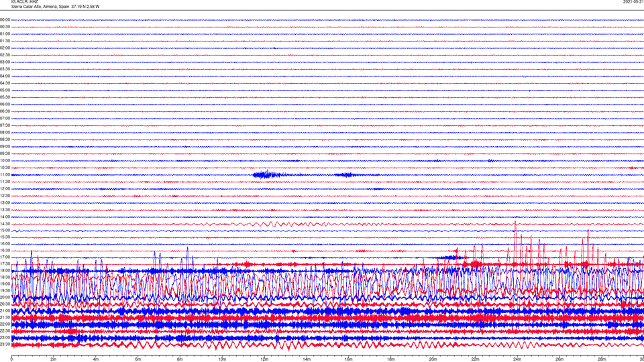Choose the 13:00 trace label
The width and height of the screenshot is (644, 362).
(x=5, y=202)
